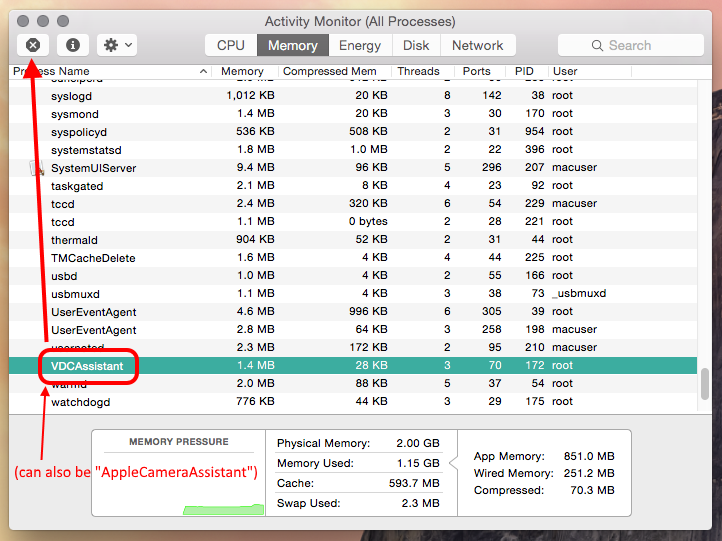Viewport: 722px width, 541px height.
Task: Sort processes by Memory column
Action: coord(242,71)
